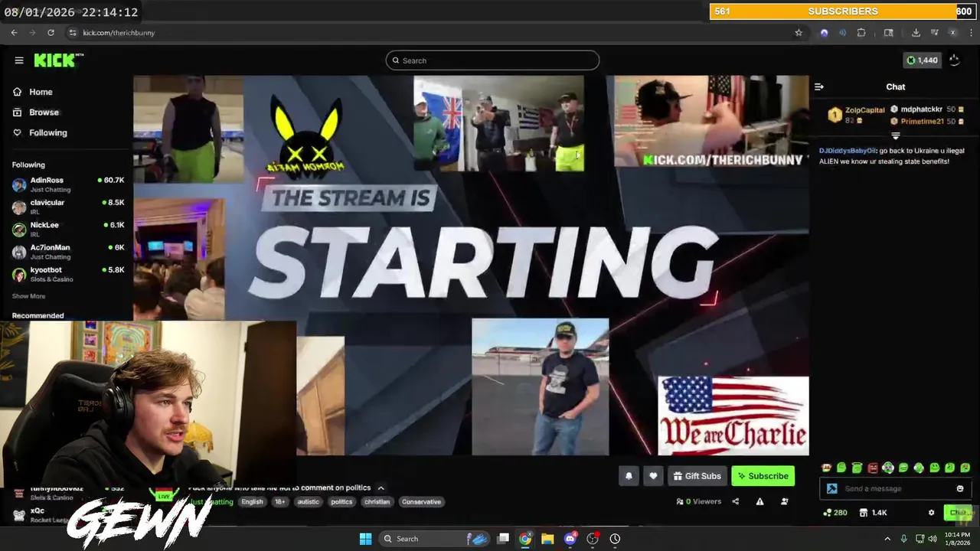Report the stream with the warning icon

[759, 502]
